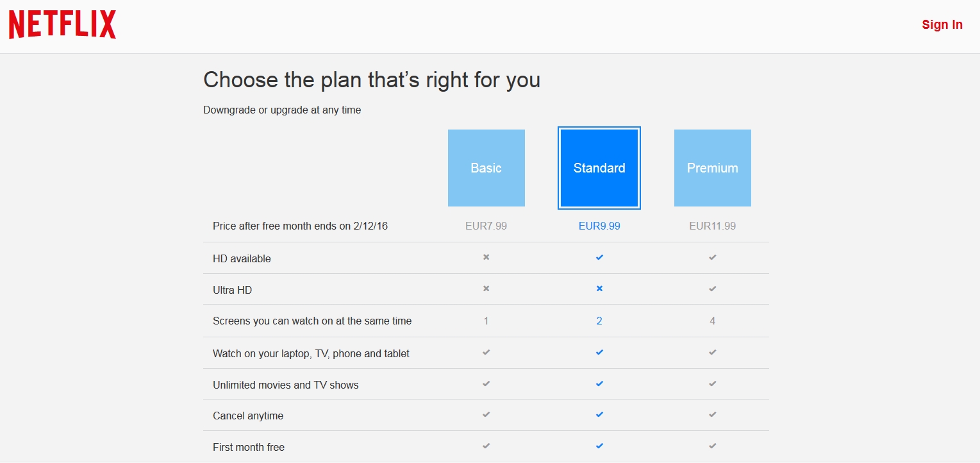Select the Premium plan tile
The width and height of the screenshot is (980, 463).
[713, 168]
